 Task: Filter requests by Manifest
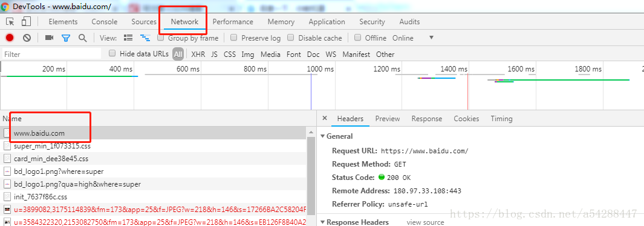[x=356, y=54]
